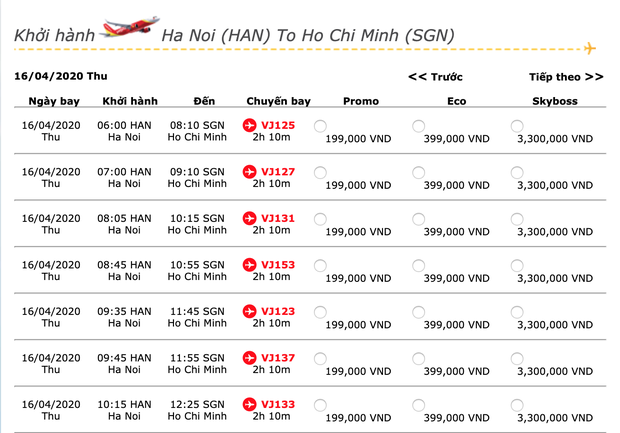Open flight number VJ133 details

277,404
